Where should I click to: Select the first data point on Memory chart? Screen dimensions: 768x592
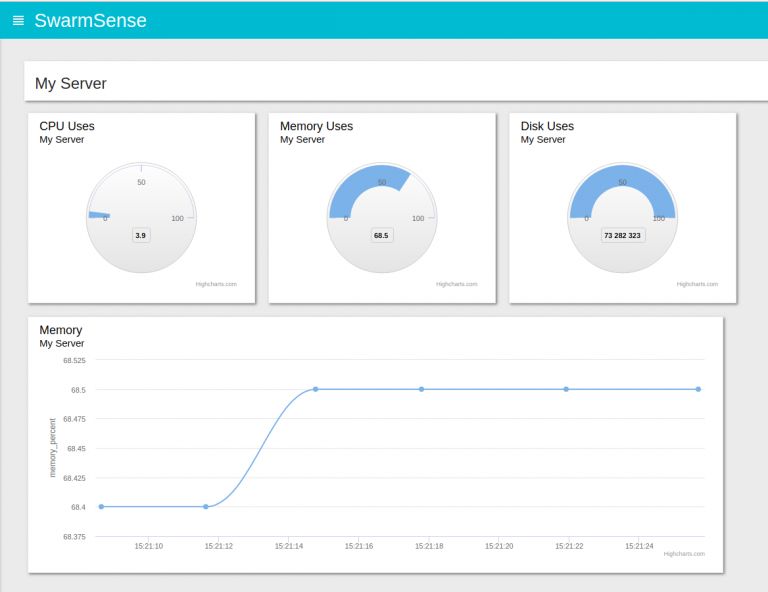click(x=101, y=507)
